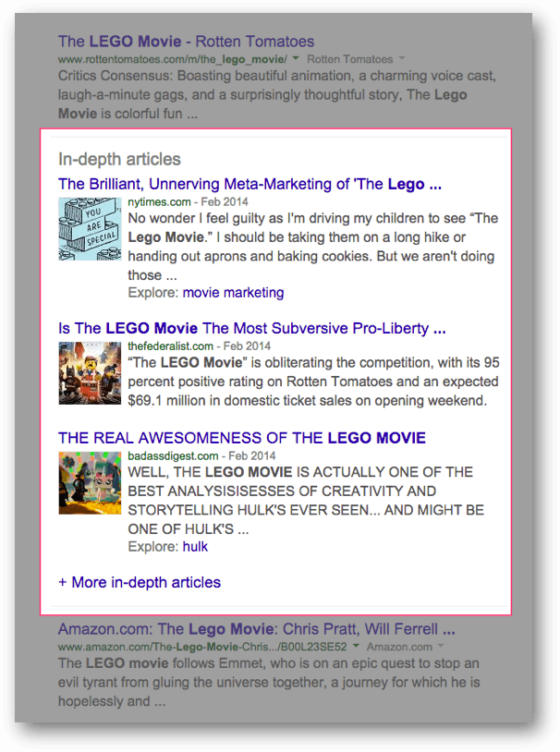This screenshot has width=560, height=752.
Task: Open the gray Amazon.com dropdown arrow
Action: (441, 646)
